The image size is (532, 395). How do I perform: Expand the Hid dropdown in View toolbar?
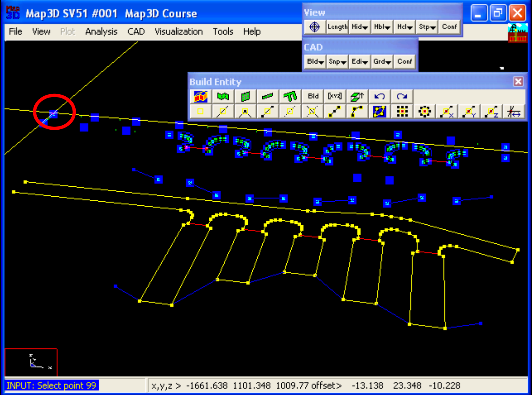360,27
